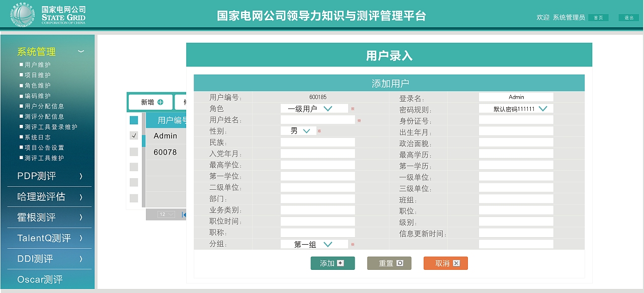Click the plus icon on the 新增 button

[x=159, y=102]
